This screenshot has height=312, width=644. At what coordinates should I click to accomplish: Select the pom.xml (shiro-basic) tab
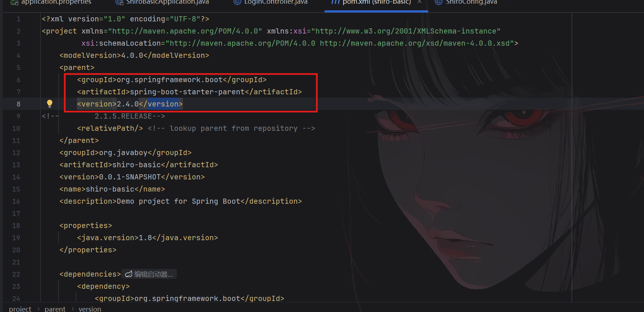(x=376, y=2)
